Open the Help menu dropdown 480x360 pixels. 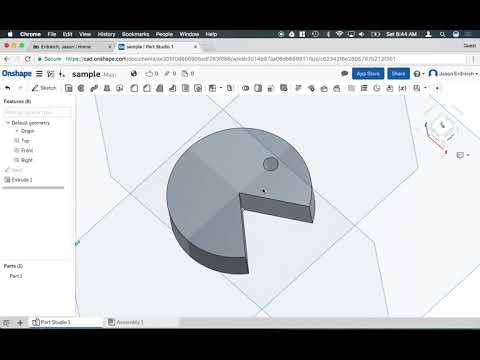(419, 74)
